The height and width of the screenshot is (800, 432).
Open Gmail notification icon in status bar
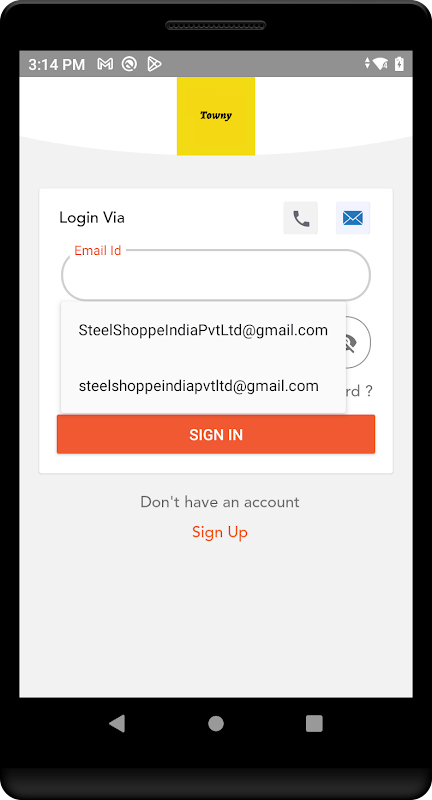coord(105,64)
